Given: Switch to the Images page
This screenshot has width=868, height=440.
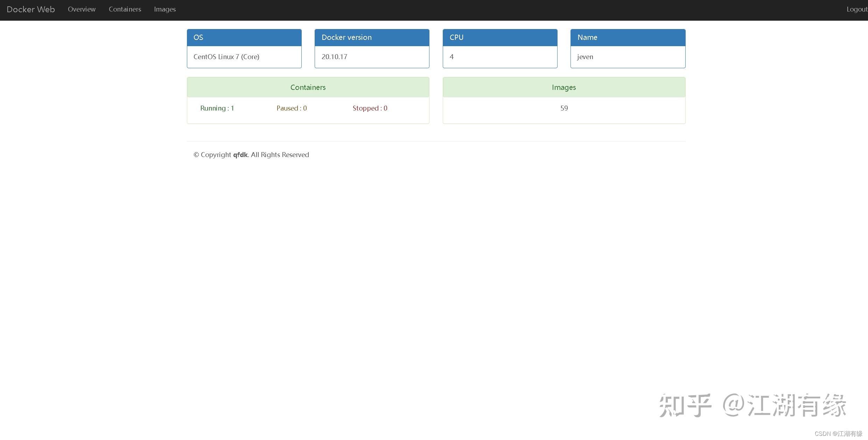Looking at the screenshot, I should pyautogui.click(x=164, y=9).
